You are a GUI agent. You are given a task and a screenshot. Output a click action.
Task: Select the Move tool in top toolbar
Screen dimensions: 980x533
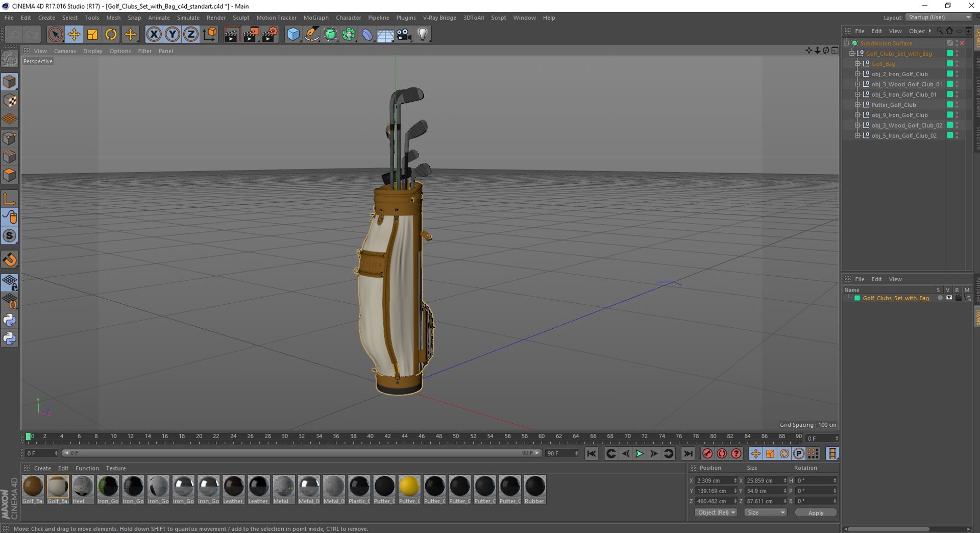(x=73, y=34)
